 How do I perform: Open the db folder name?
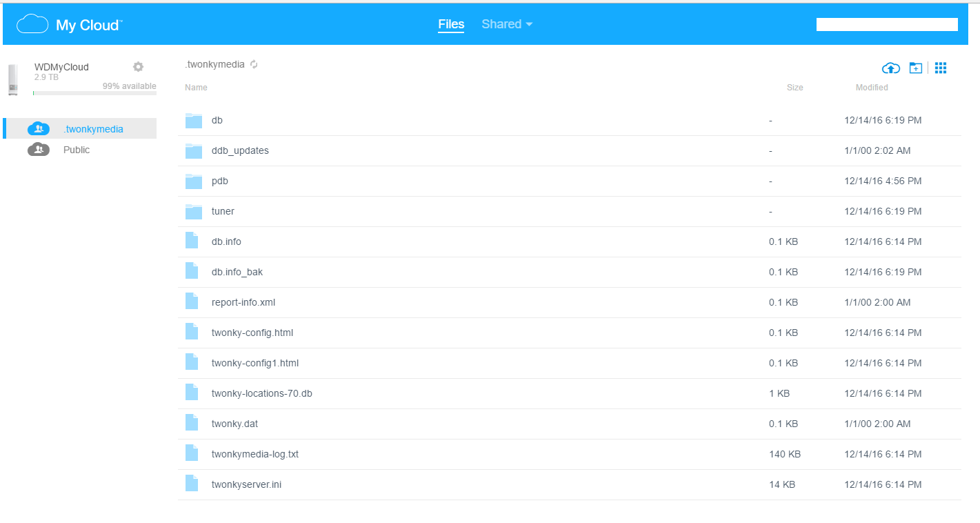pyautogui.click(x=217, y=120)
